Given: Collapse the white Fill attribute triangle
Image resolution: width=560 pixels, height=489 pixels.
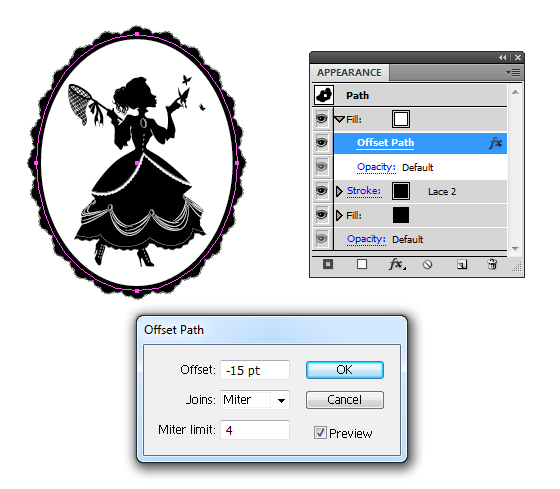Looking at the screenshot, I should [340, 119].
